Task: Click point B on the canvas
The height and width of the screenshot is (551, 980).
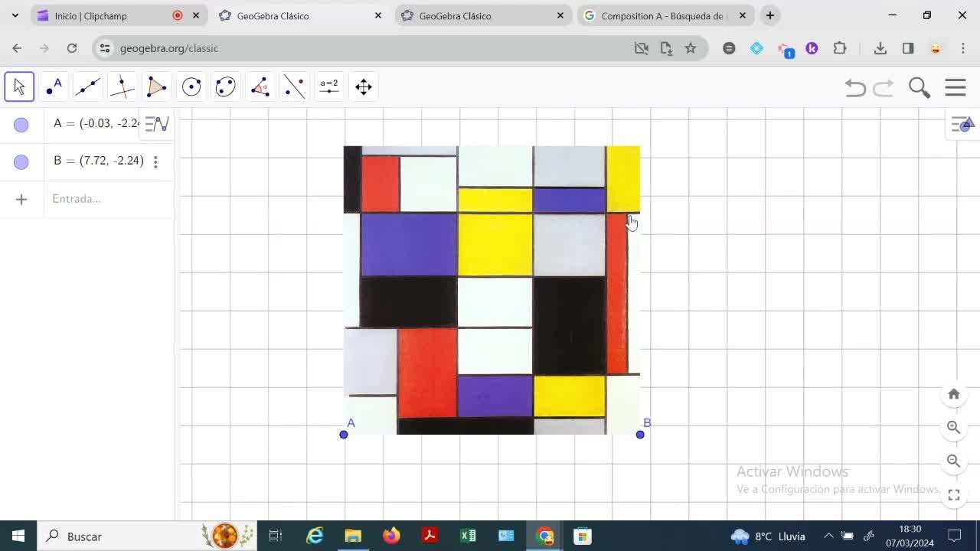Action: click(x=640, y=435)
